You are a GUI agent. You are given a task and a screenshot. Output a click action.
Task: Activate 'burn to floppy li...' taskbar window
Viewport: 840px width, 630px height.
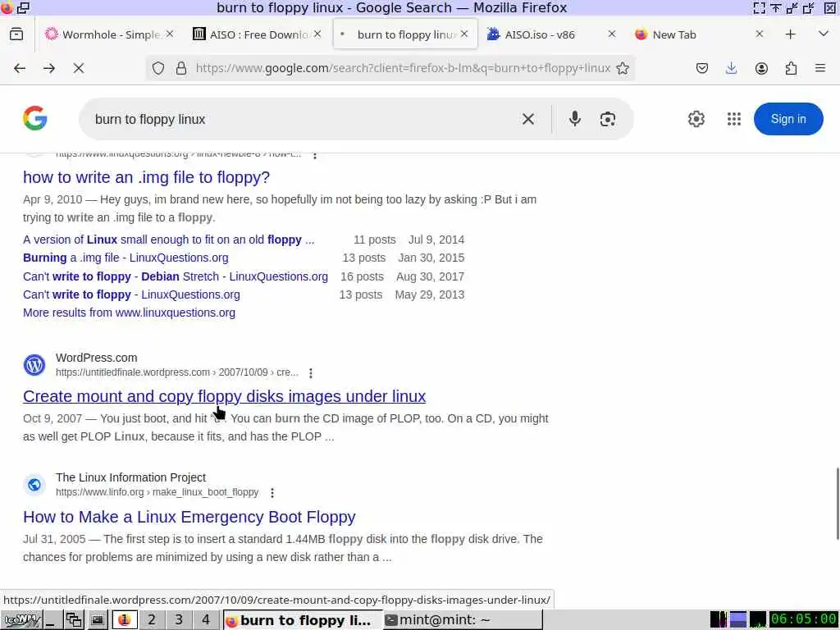click(x=302, y=620)
